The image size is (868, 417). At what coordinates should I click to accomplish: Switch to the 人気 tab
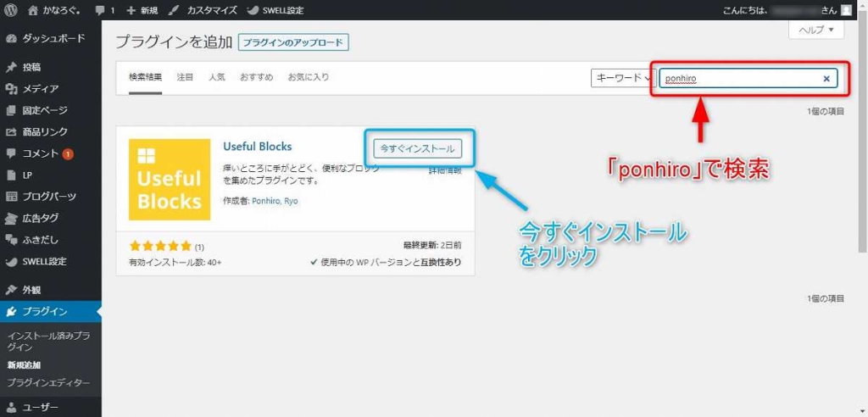coord(216,77)
